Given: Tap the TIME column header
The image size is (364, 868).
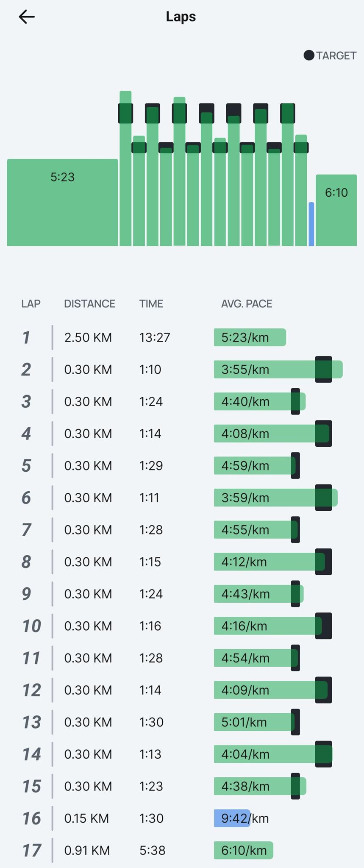Looking at the screenshot, I should point(151,303).
